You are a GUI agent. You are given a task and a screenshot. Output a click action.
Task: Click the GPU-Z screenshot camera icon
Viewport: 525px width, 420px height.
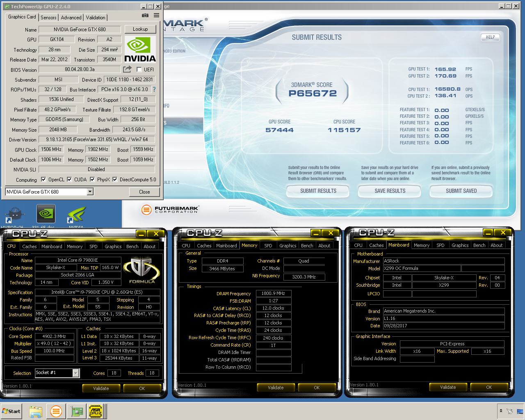[145, 15]
